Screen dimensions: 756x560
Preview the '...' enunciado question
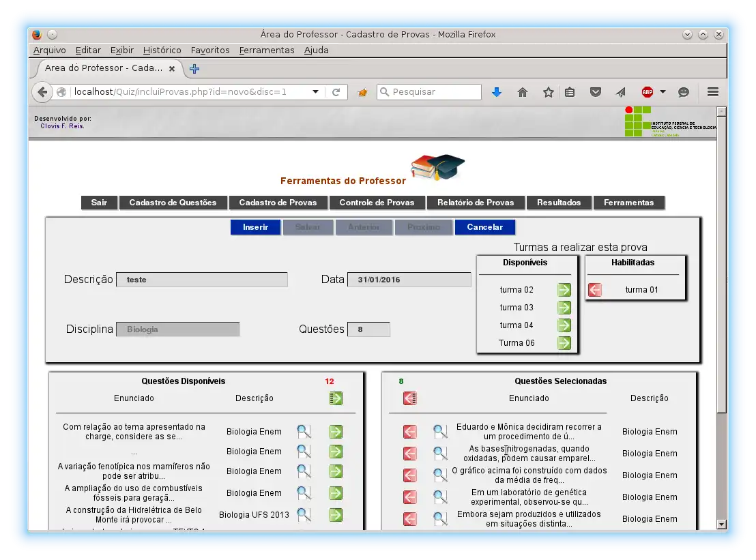[x=304, y=451]
